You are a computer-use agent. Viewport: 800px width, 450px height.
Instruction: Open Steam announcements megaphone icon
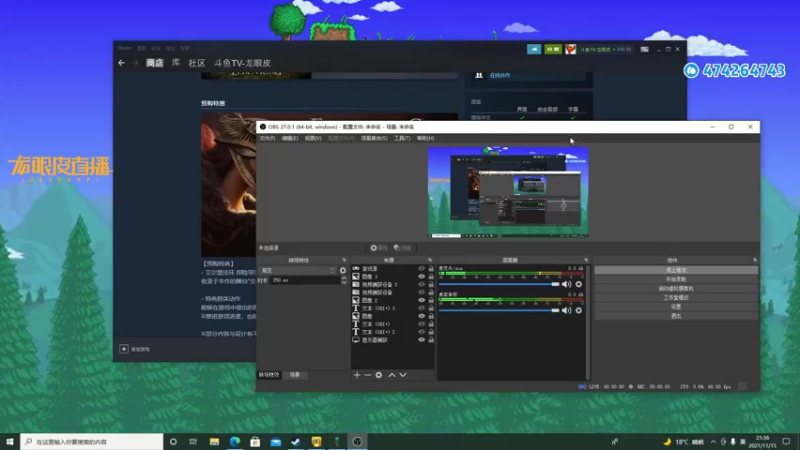tap(534, 49)
